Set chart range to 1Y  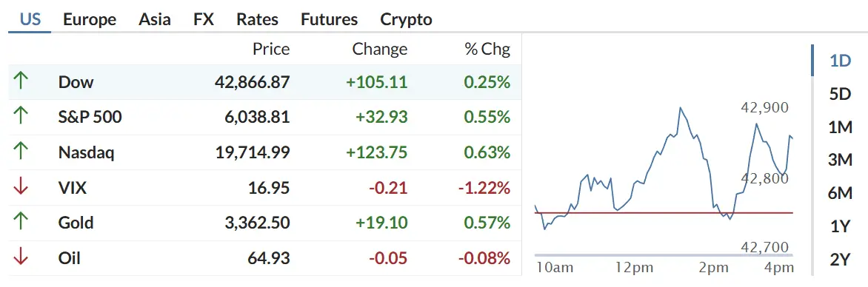(x=840, y=226)
